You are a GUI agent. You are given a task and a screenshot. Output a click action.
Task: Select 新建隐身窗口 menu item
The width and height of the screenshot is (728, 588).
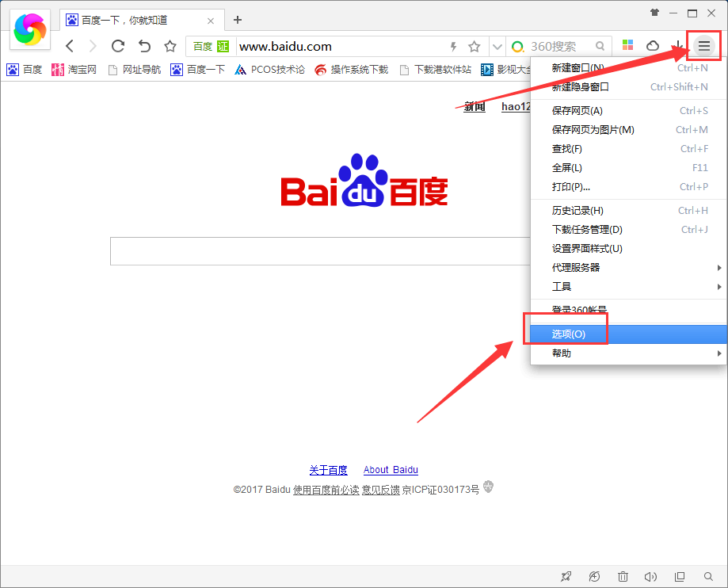click(629, 87)
